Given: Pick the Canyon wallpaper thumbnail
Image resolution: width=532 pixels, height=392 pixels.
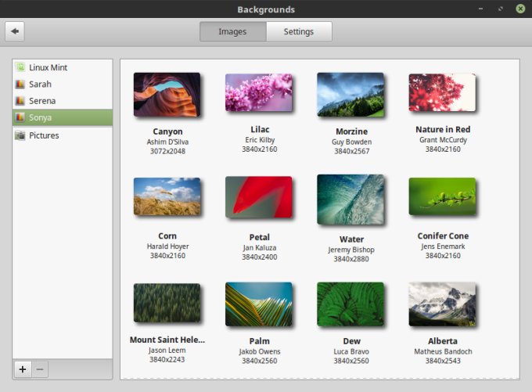Looking at the screenshot, I should [167, 95].
